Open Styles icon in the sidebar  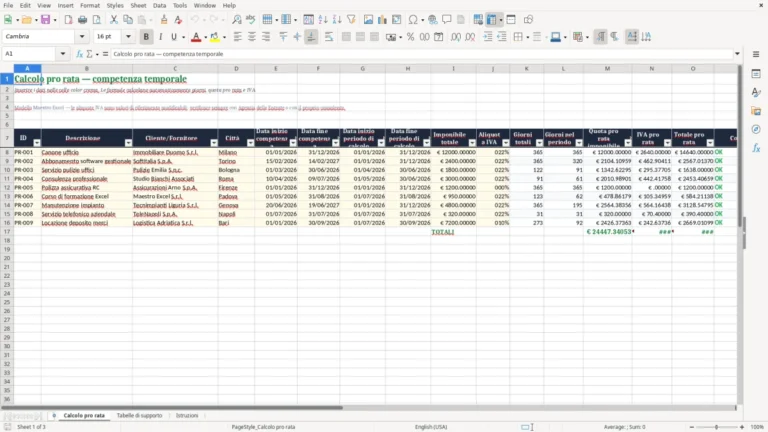coord(756,92)
